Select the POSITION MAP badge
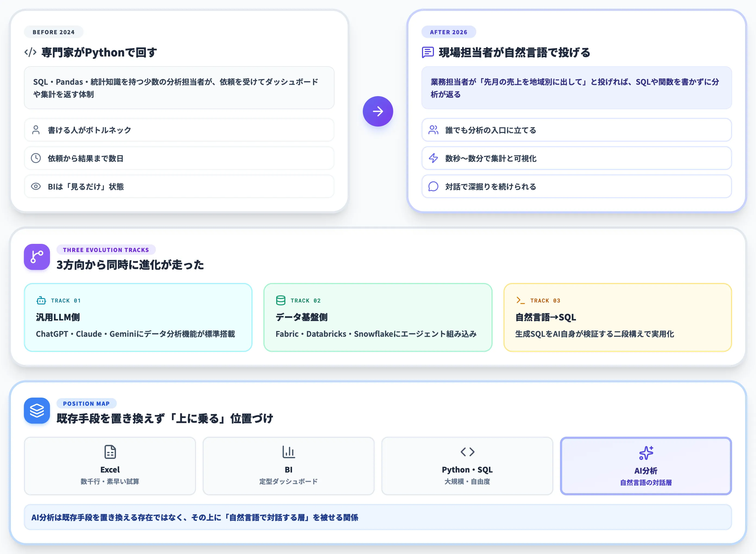The width and height of the screenshot is (756, 554). (86, 404)
